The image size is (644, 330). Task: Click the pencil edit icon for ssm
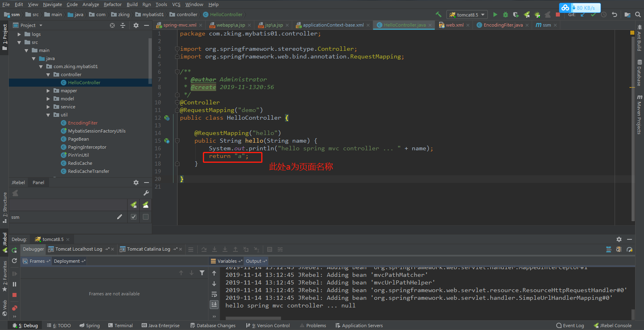[x=120, y=217]
